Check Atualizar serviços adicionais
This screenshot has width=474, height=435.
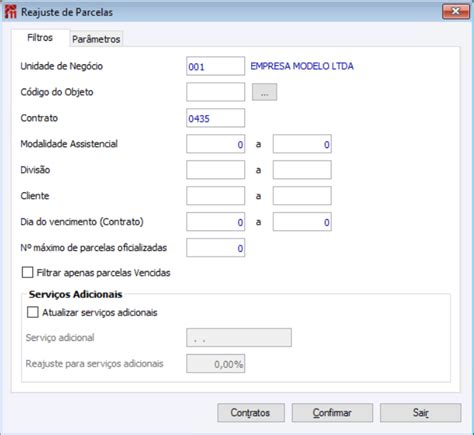pyautogui.click(x=32, y=312)
